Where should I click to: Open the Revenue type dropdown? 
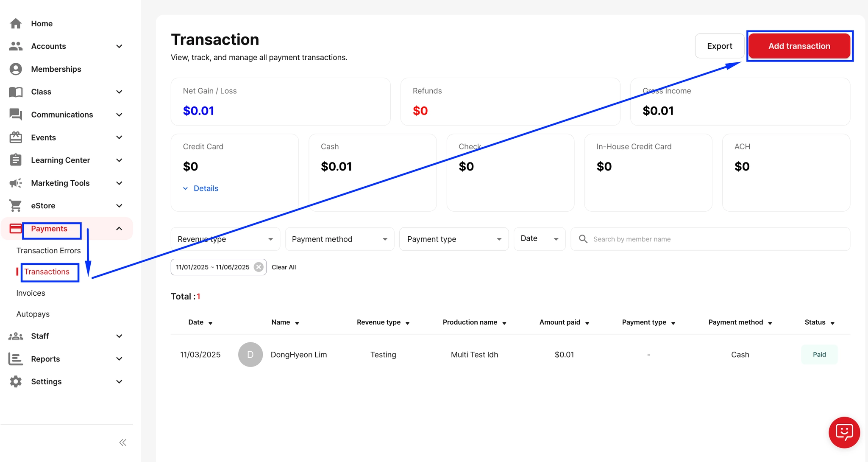[225, 239]
